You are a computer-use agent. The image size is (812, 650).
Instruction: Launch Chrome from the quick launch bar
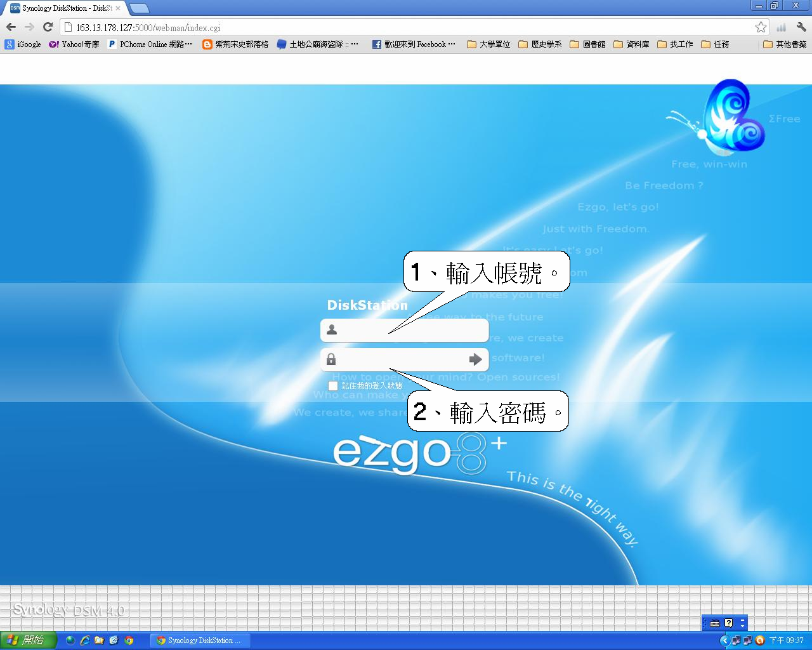129,640
